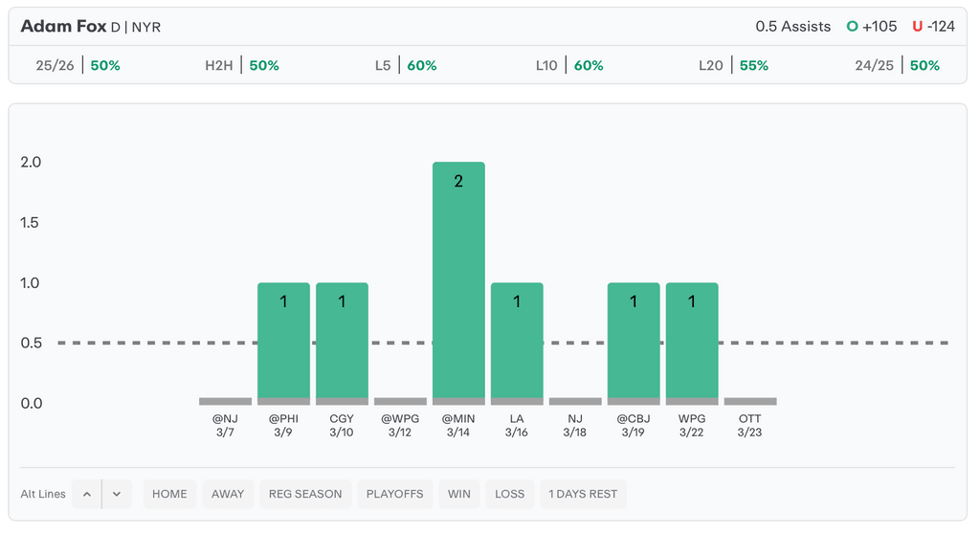
Task: Select the OTT 3/23 gray bar
Action: pyautogui.click(x=750, y=401)
